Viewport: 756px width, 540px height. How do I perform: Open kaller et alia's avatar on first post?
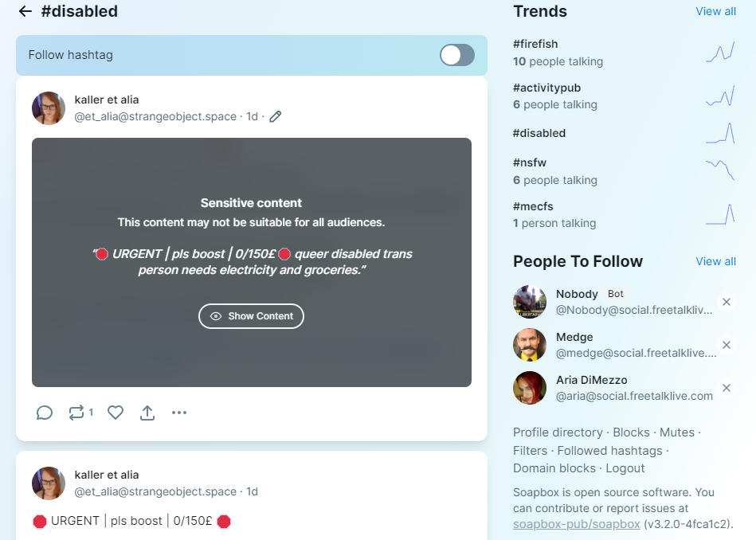pyautogui.click(x=49, y=108)
